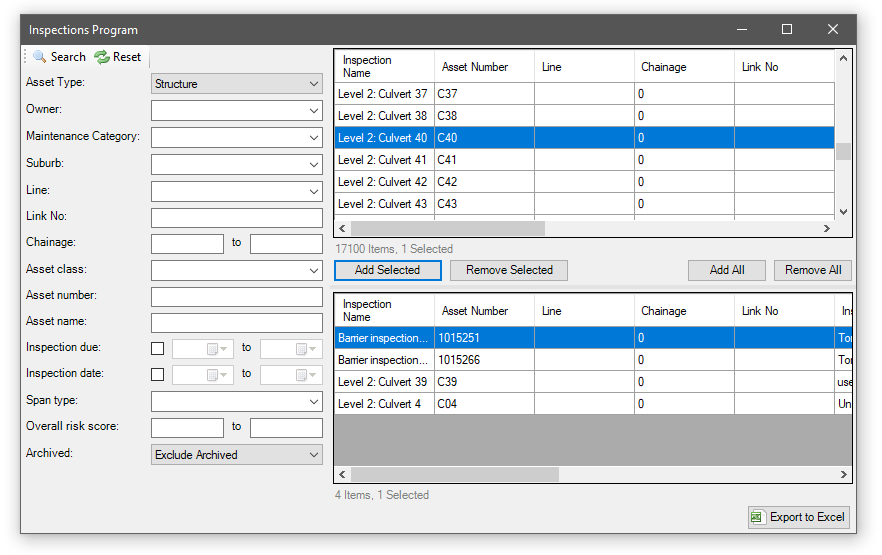
Task: Click the Search magnifier icon
Action: (40, 57)
